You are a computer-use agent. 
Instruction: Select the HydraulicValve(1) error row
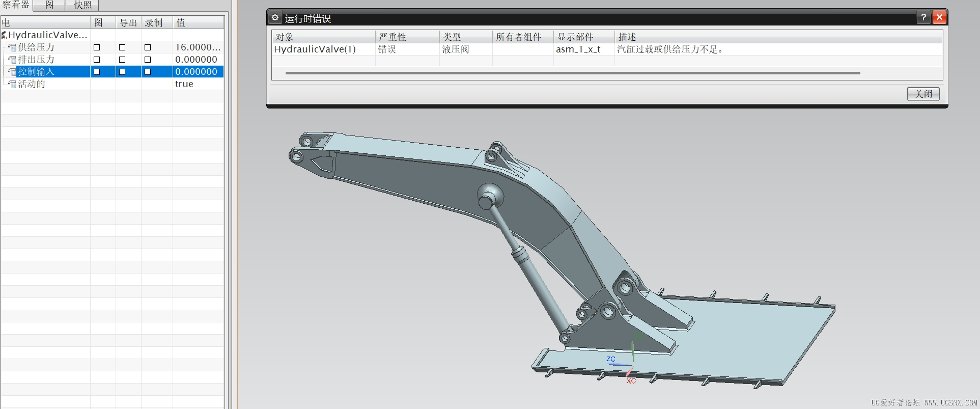(607, 49)
